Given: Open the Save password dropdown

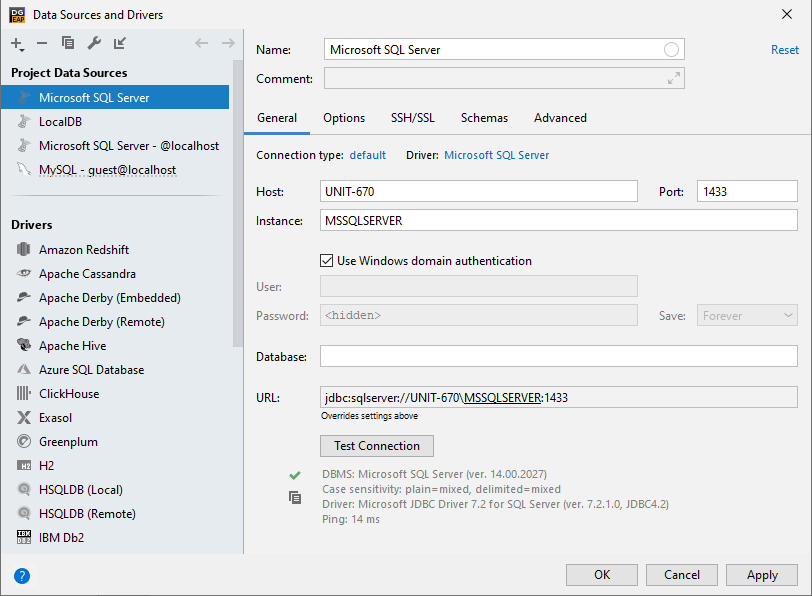Looking at the screenshot, I should [x=747, y=315].
